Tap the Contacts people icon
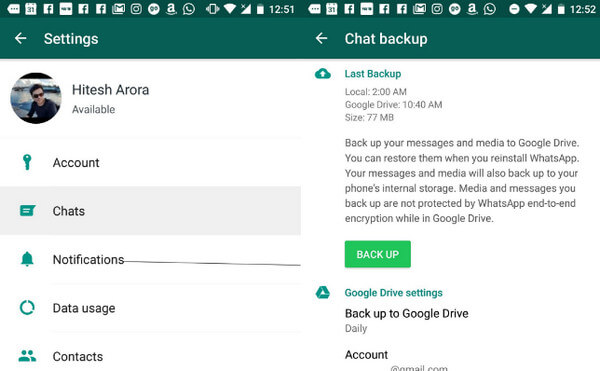600x371 pixels. pyautogui.click(x=27, y=356)
